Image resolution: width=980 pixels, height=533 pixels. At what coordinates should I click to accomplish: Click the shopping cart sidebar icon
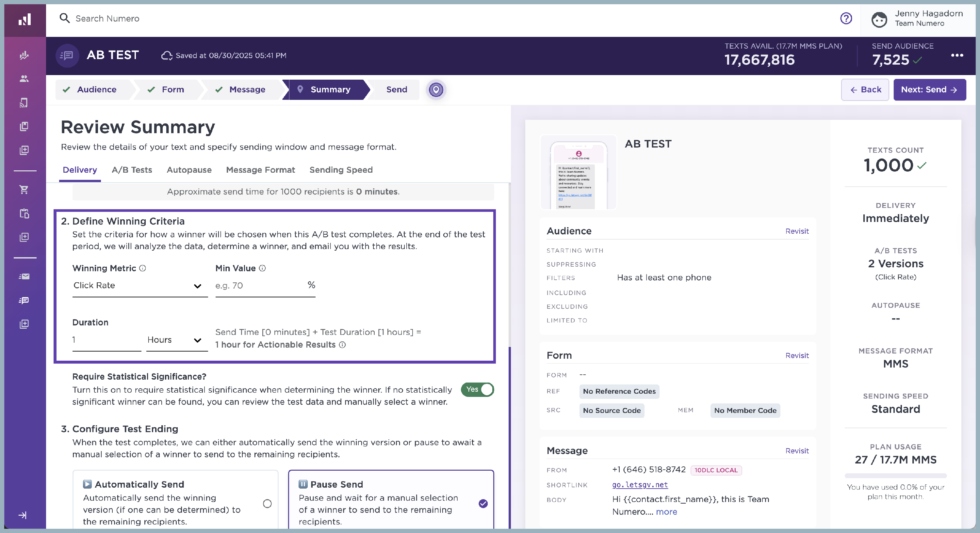(x=24, y=189)
